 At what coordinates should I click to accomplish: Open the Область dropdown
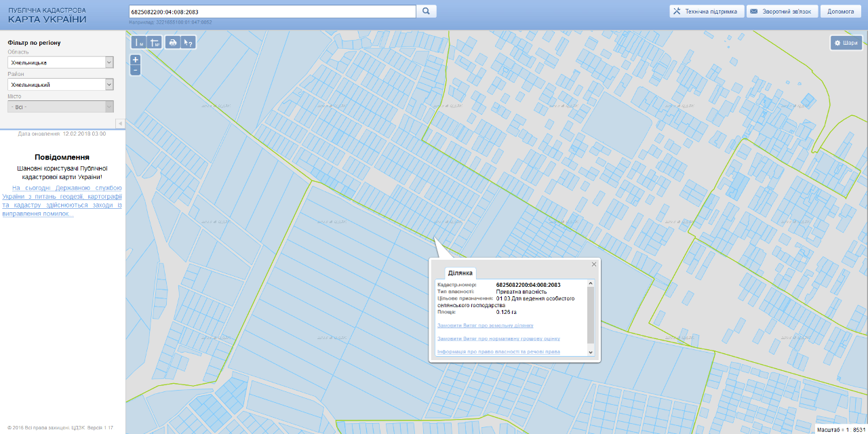coord(60,62)
